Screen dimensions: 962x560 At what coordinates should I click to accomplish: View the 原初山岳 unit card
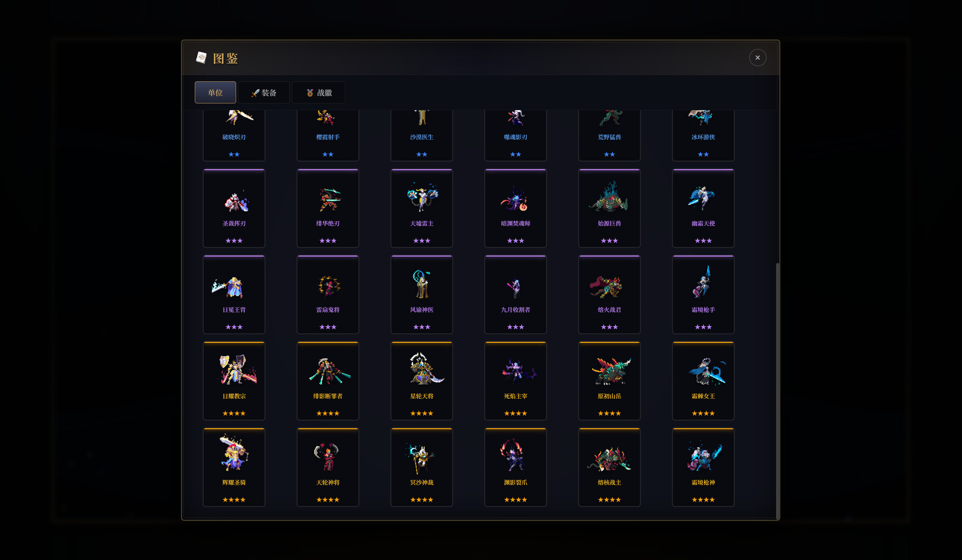coord(609,381)
